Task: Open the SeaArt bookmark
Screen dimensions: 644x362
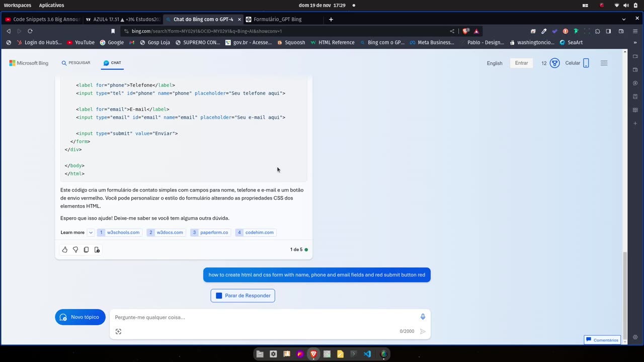Action: [x=571, y=43]
